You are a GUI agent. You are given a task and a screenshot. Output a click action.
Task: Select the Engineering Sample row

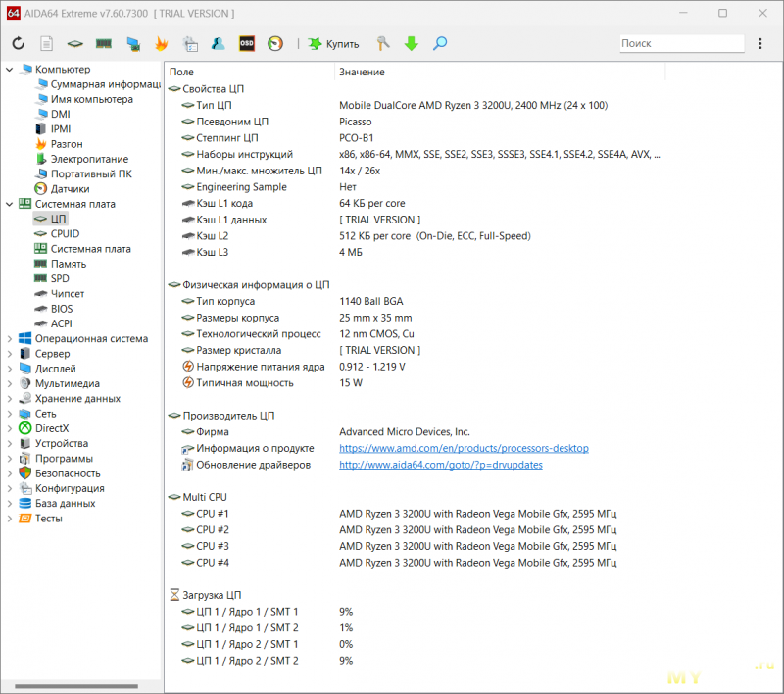click(x=415, y=187)
